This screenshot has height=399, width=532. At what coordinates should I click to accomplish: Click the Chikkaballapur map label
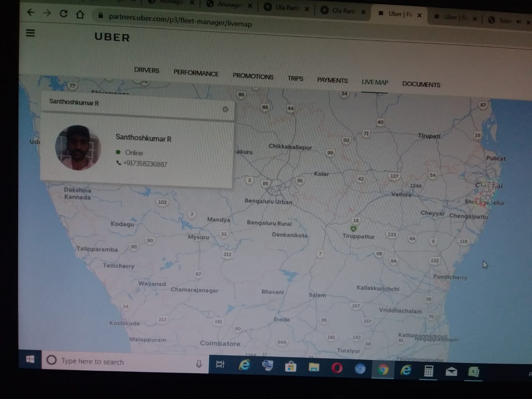(x=290, y=146)
